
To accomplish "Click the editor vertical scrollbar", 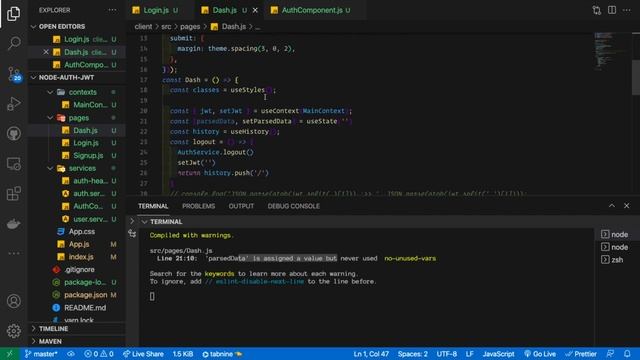I will tap(636, 78).
